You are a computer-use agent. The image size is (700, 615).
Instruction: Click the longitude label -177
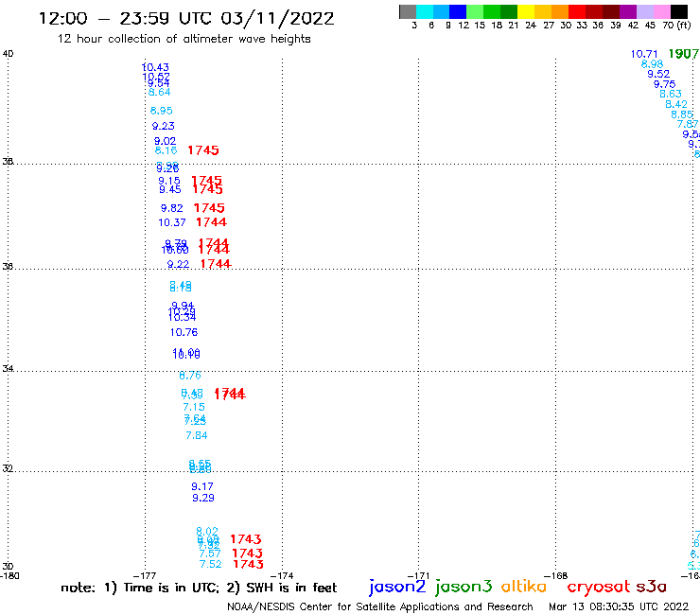click(145, 576)
